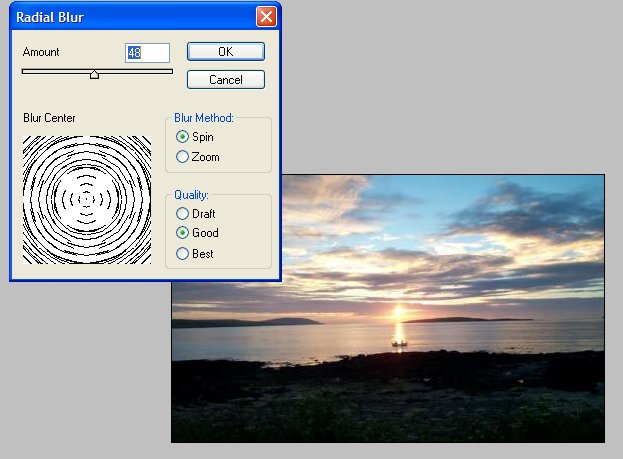Click the Amount slider handle
This screenshot has height=459, width=623.
94,74
